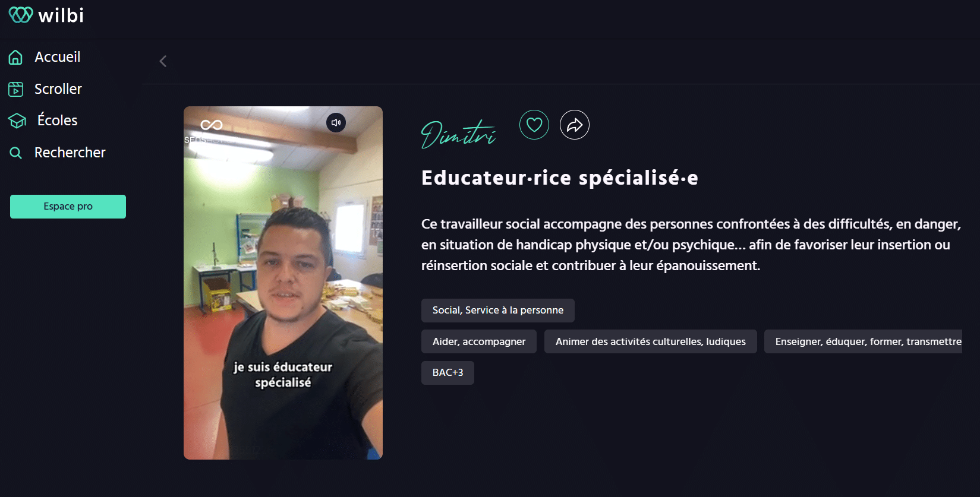Open the Accueil menu item
Screen dimensions: 980x497
click(x=57, y=57)
